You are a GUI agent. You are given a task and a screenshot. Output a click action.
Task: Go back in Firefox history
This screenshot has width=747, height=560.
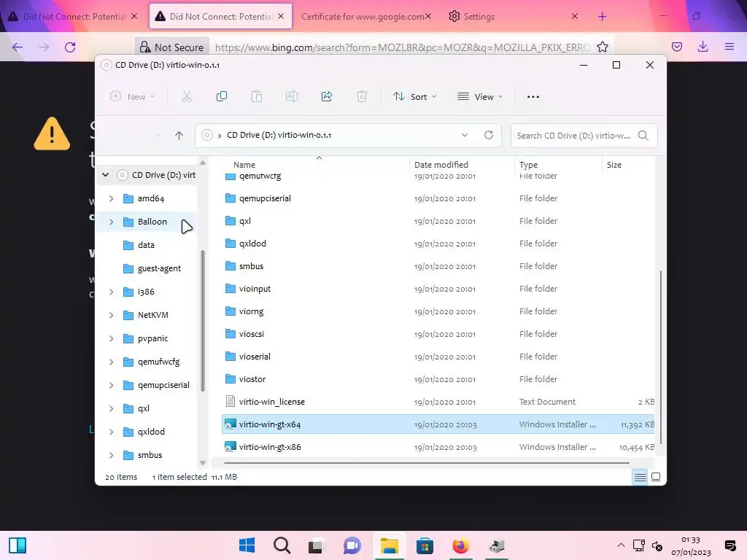[18, 47]
